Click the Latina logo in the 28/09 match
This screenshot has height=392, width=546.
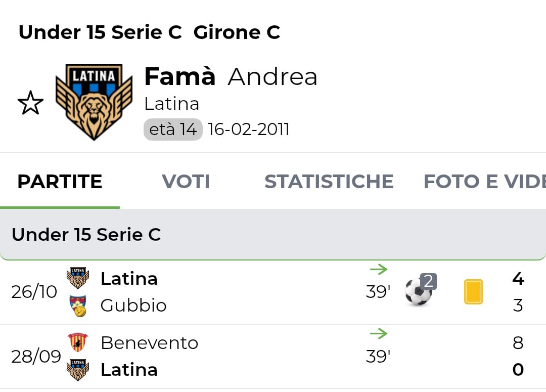click(x=78, y=370)
